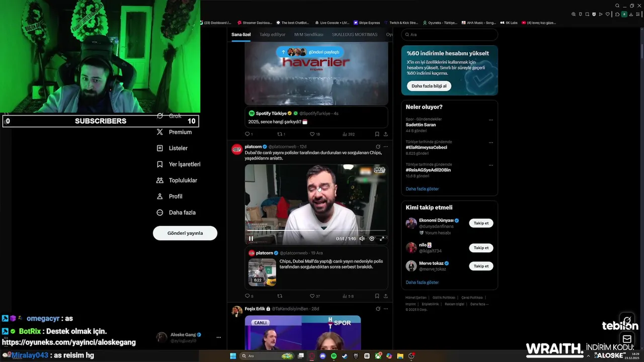Open the options for the Sadettin Saran trend
Screen dimensions: 644x362
(491, 120)
